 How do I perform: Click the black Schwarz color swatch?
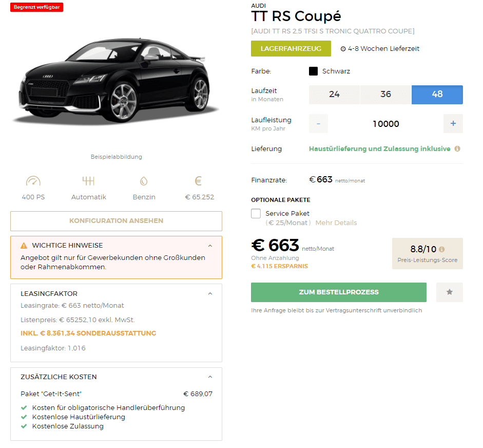pos(313,71)
